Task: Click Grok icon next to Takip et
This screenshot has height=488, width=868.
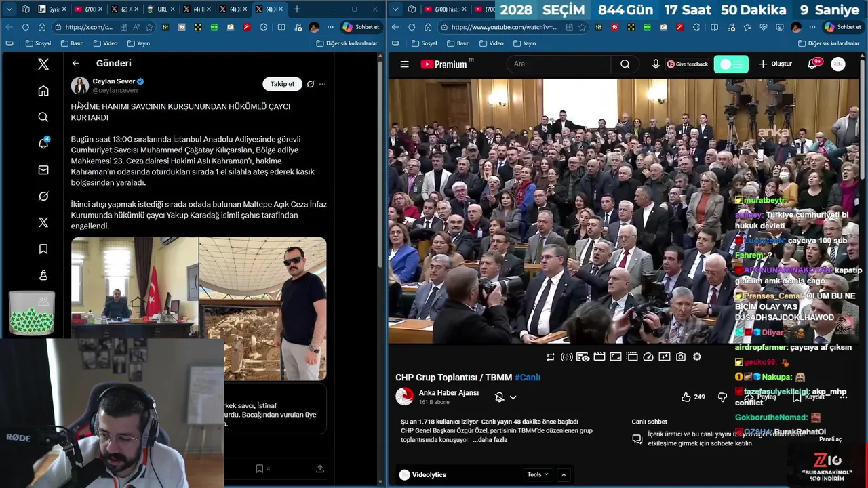Action: 311,84
